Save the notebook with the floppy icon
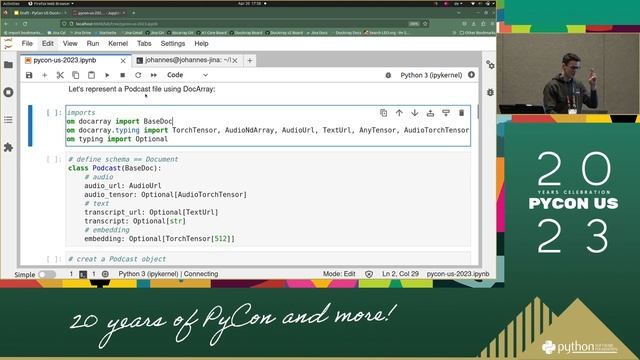Viewport: 640px width, 360px height. (x=29, y=75)
